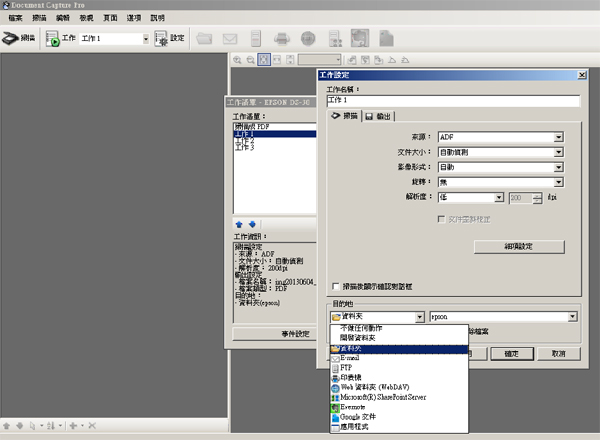600x440 pixels.
Task: Click the gray down arrow in bottom page toolbar
Action: click(20, 425)
